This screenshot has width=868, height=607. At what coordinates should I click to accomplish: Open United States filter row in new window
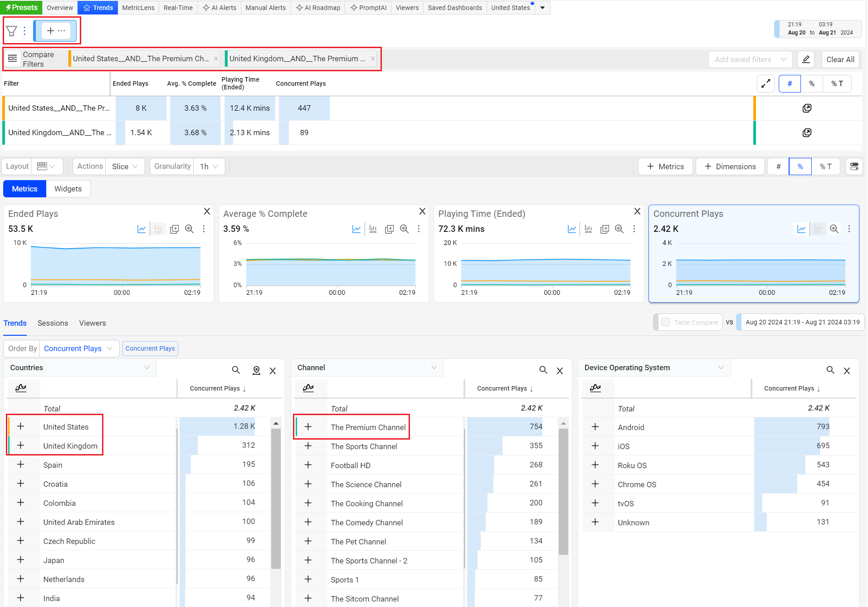coord(807,108)
